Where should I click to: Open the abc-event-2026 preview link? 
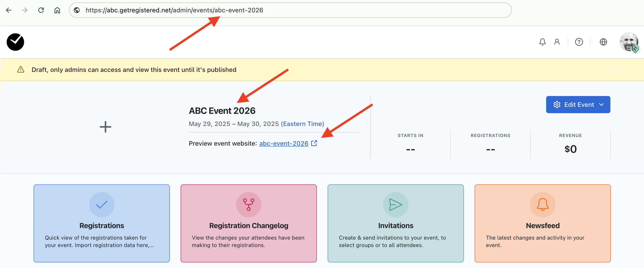pos(283,143)
